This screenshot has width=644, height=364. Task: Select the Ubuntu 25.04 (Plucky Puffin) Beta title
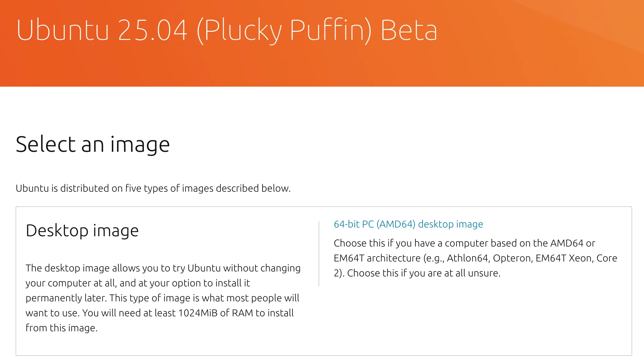pyautogui.click(x=227, y=30)
